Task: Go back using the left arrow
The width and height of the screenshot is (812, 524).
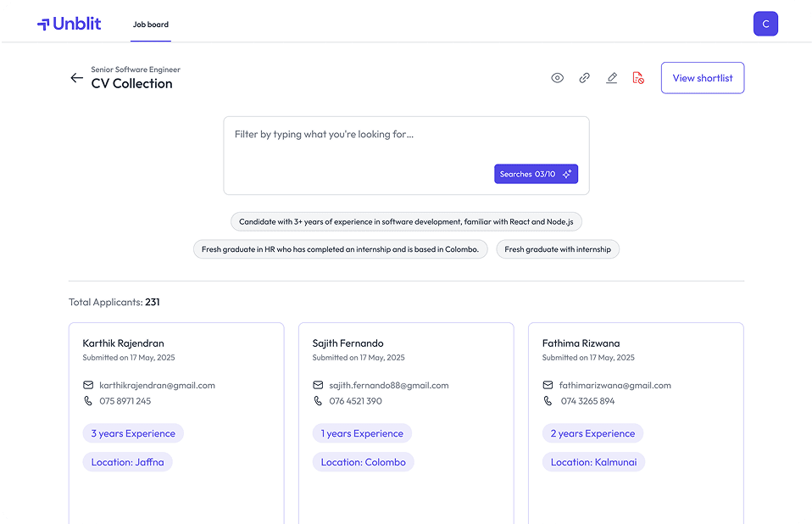Action: (x=76, y=78)
